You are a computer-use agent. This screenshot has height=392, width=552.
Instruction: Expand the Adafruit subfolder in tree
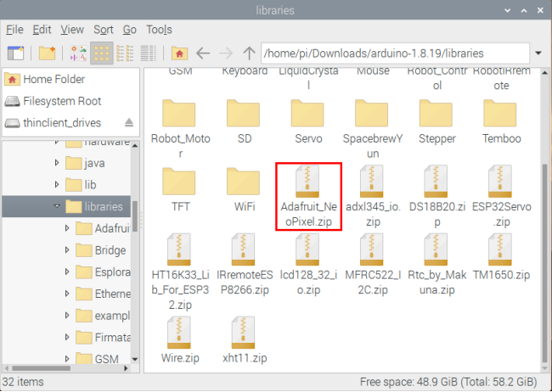tap(67, 228)
